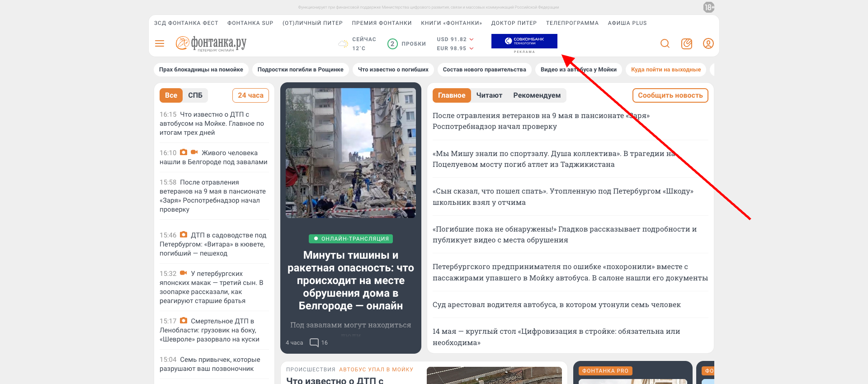The height and width of the screenshot is (384, 868).
Task: Open headline 'Сын сказал, что пошел спать'
Action: click(x=563, y=197)
